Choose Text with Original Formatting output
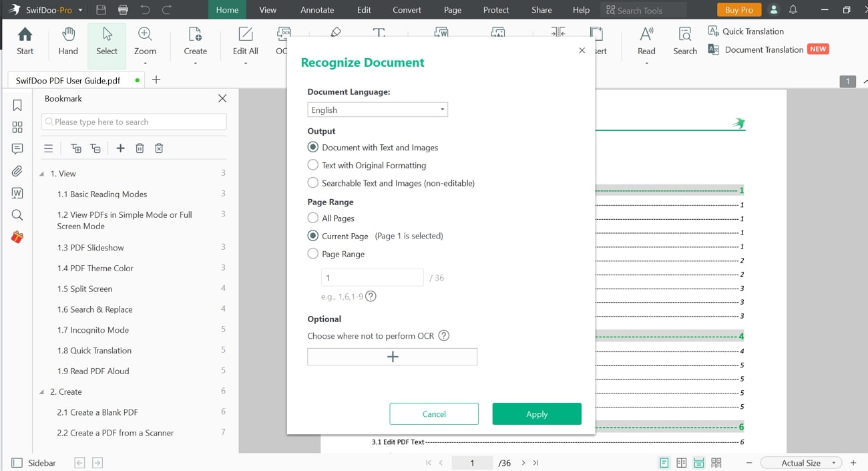Screen dimensions: 868x471 (312, 165)
